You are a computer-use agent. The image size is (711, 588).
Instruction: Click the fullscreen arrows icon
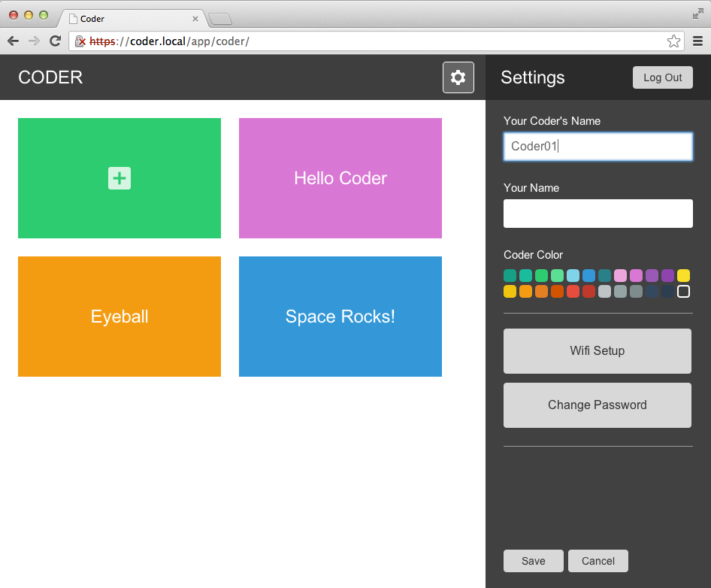[x=698, y=14]
